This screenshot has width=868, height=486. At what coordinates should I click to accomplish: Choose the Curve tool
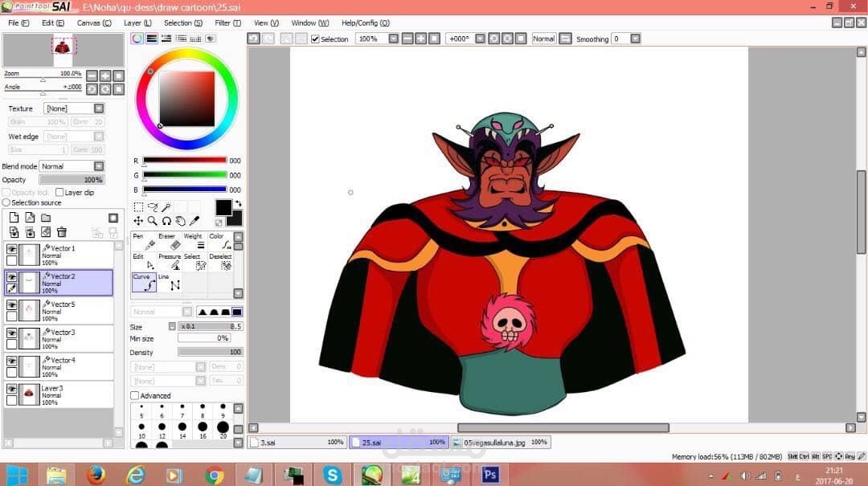144,282
